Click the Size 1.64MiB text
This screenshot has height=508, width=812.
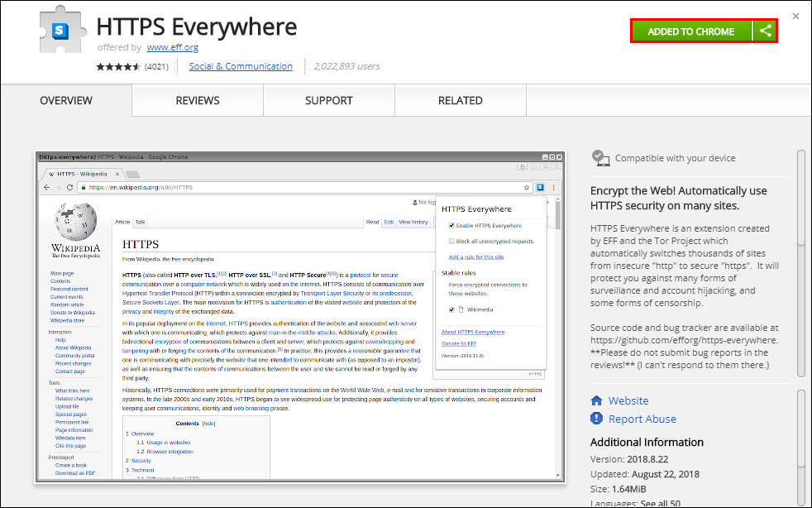(x=619, y=489)
